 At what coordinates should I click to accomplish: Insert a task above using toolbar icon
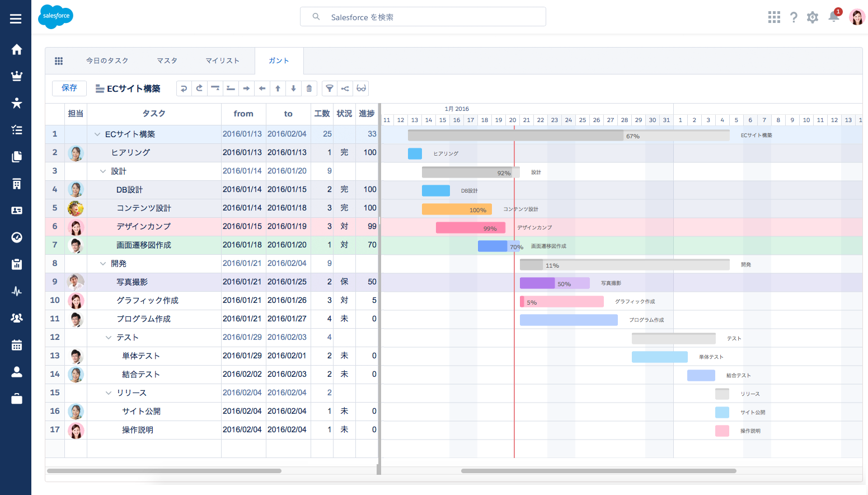[x=215, y=88]
